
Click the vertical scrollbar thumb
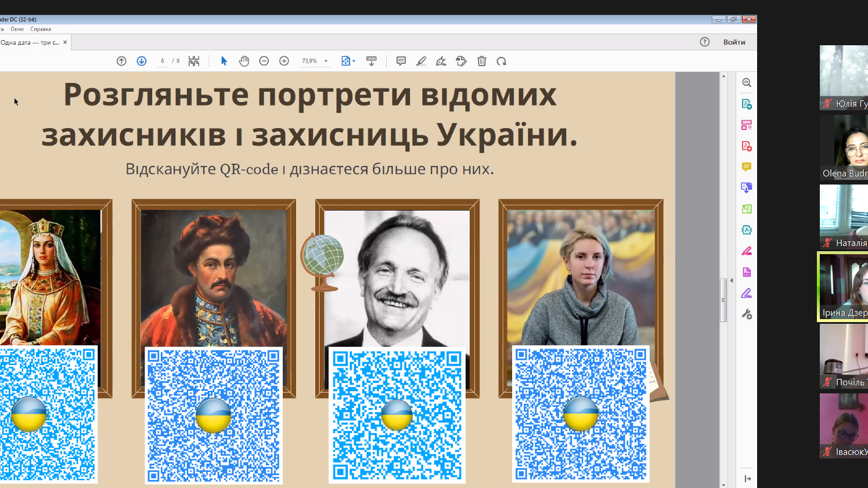[723, 299]
